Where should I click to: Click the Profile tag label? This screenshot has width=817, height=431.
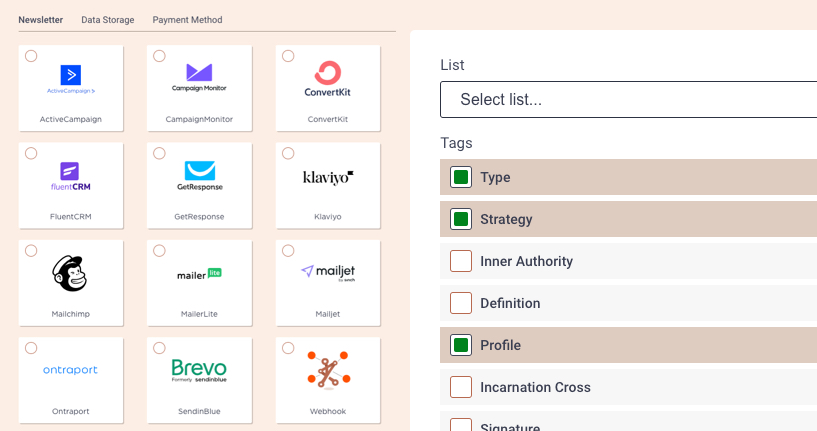[500, 346]
